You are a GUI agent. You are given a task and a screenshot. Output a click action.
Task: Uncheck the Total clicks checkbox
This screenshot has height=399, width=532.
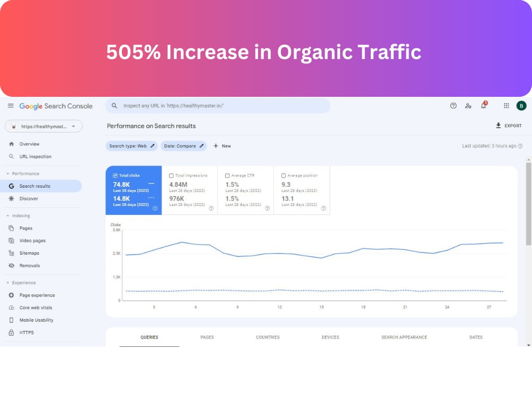coord(115,176)
